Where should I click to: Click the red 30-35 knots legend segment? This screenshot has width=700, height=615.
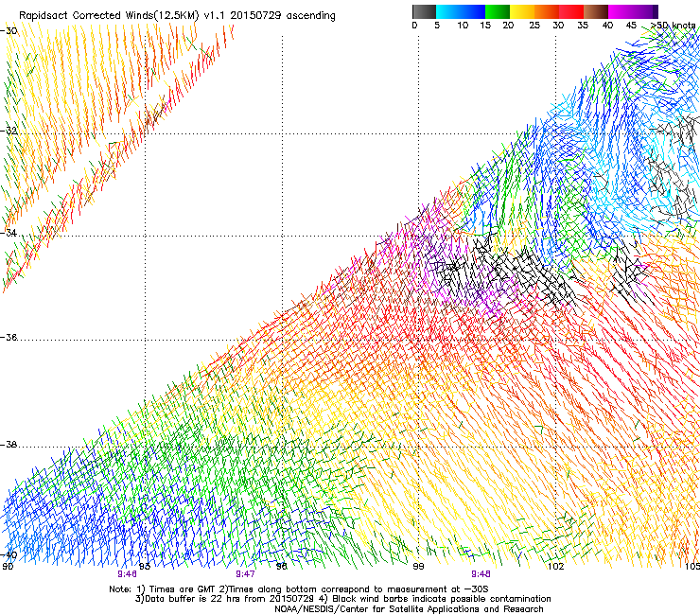(571, 11)
